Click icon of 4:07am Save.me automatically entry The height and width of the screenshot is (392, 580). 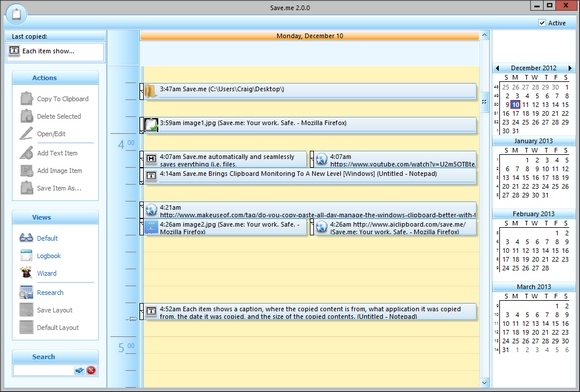[x=151, y=159]
